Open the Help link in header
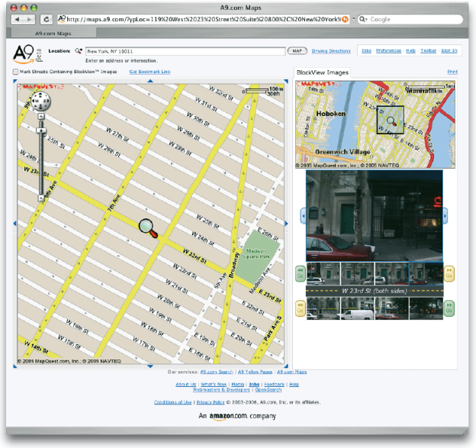Viewport: 476px width, 448px height. click(x=410, y=50)
